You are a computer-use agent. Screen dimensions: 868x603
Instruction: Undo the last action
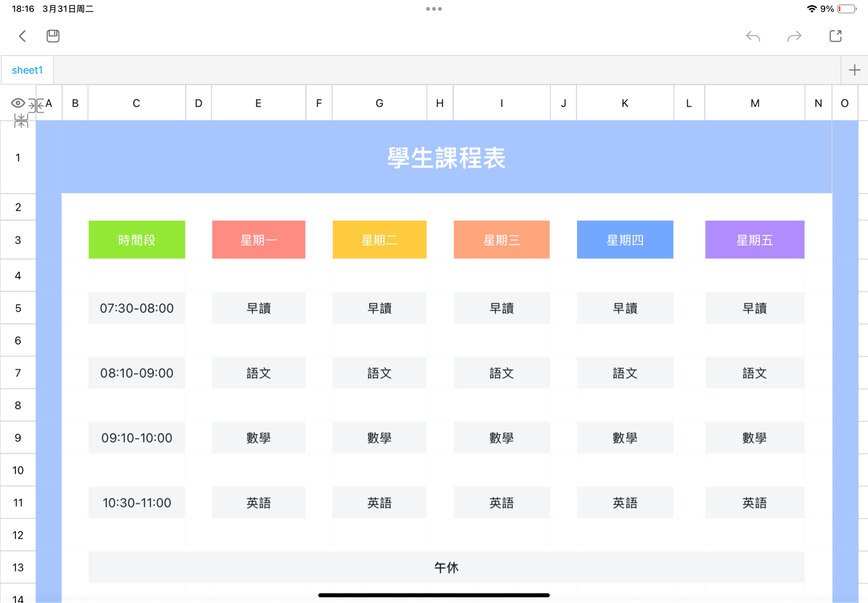point(753,36)
